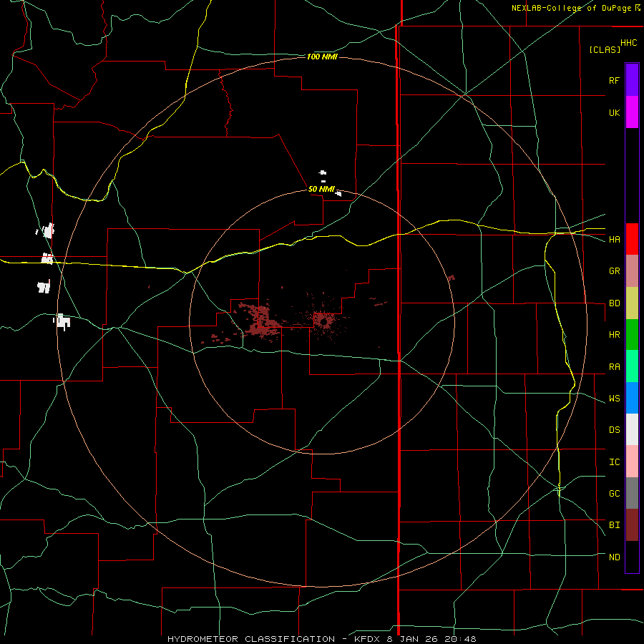Click the WS legend label

click(614, 399)
